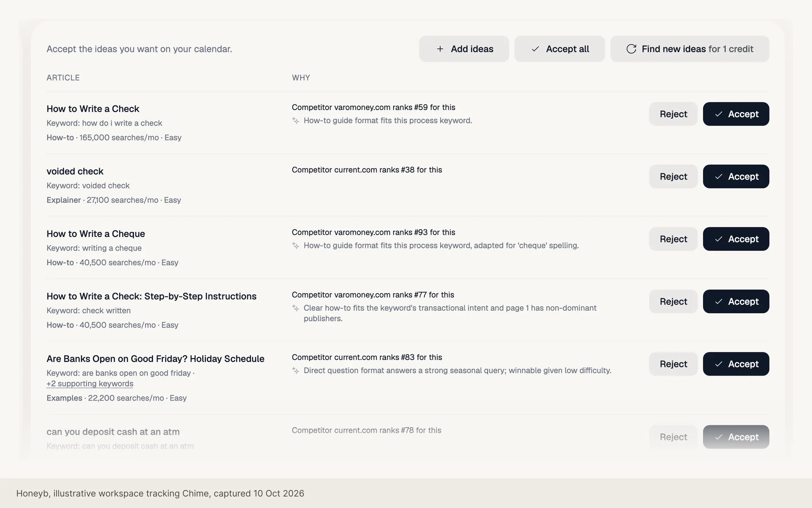Viewport: 812px width, 508px height.
Task: Click 'Competitor varomoney.com ranks #93 for this'
Action: coord(374,232)
